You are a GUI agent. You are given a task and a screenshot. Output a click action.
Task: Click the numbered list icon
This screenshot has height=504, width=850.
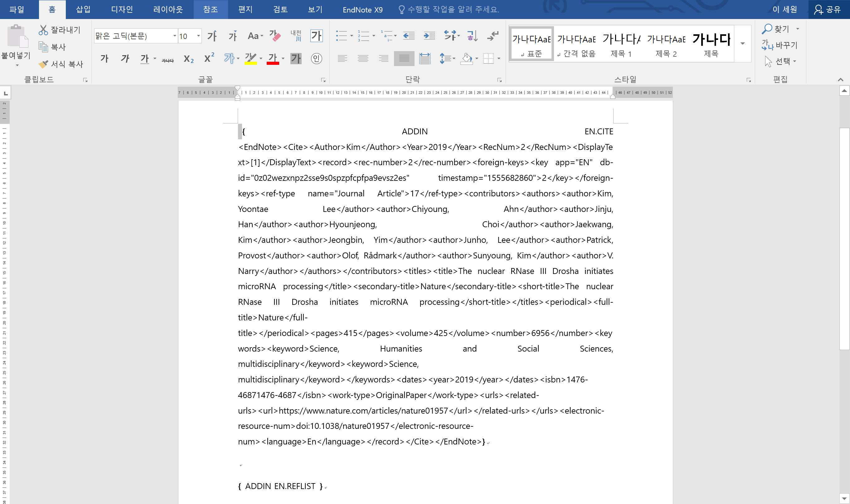(x=363, y=36)
